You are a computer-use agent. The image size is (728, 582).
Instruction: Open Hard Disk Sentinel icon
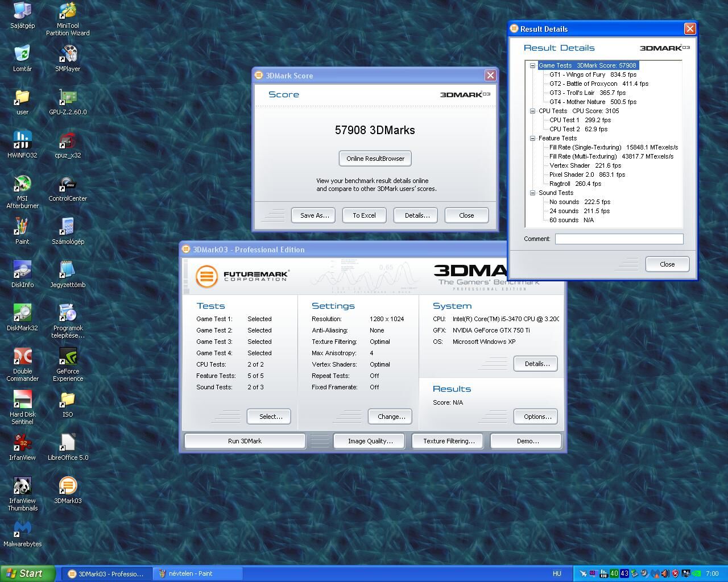coord(22,408)
